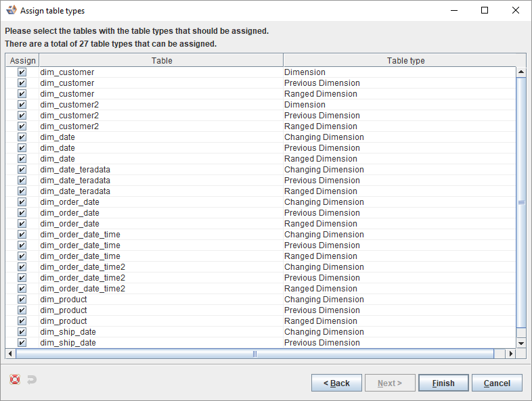Toggle dim_order_date_time Ranged Dimension checkbox
This screenshot has width=532, height=401.
point(22,256)
